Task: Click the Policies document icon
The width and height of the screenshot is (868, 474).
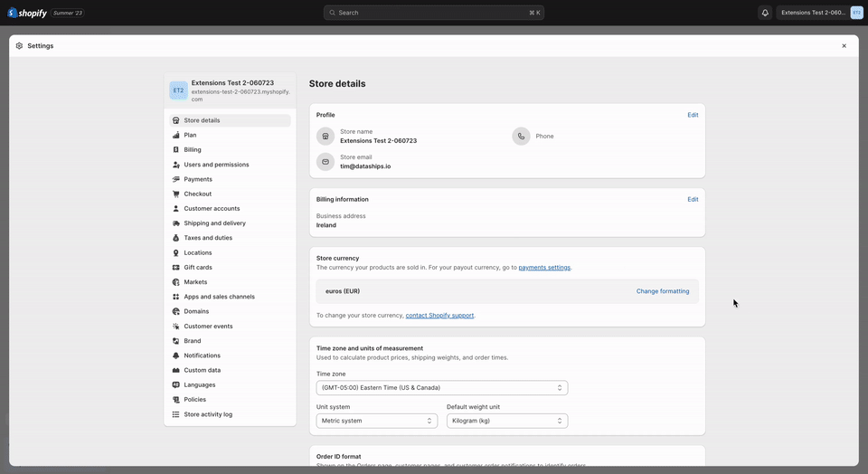Action: coord(176,400)
